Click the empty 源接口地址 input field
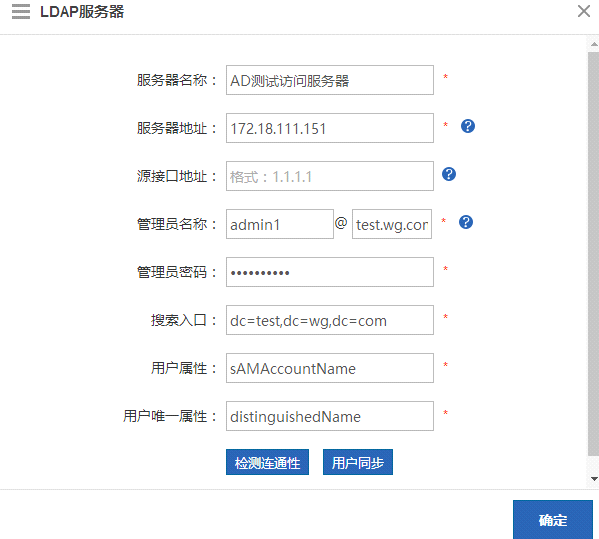 330,176
